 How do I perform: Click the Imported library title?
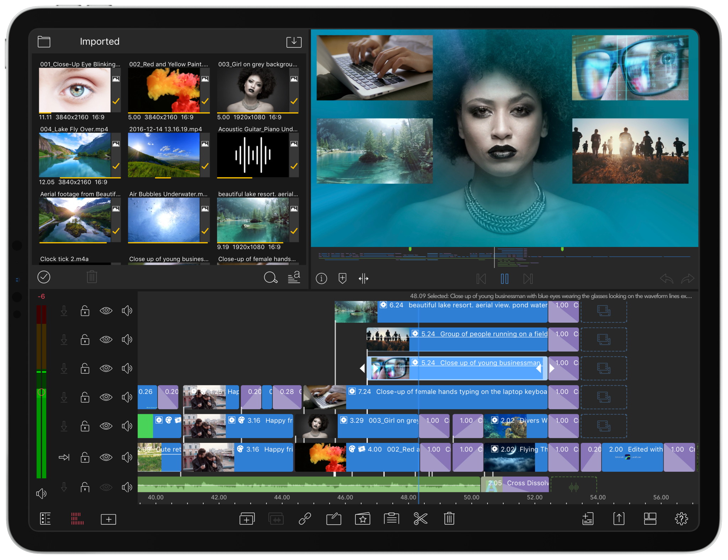click(x=100, y=42)
